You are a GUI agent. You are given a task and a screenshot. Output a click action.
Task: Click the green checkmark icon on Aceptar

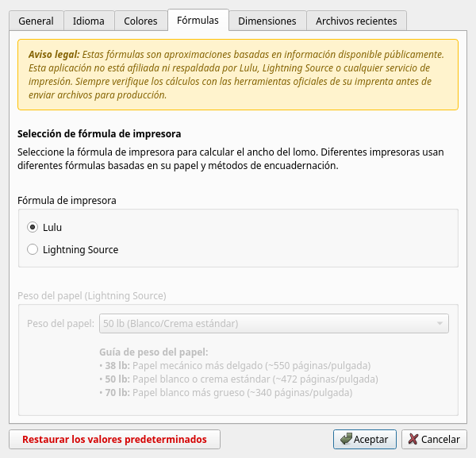click(x=345, y=439)
